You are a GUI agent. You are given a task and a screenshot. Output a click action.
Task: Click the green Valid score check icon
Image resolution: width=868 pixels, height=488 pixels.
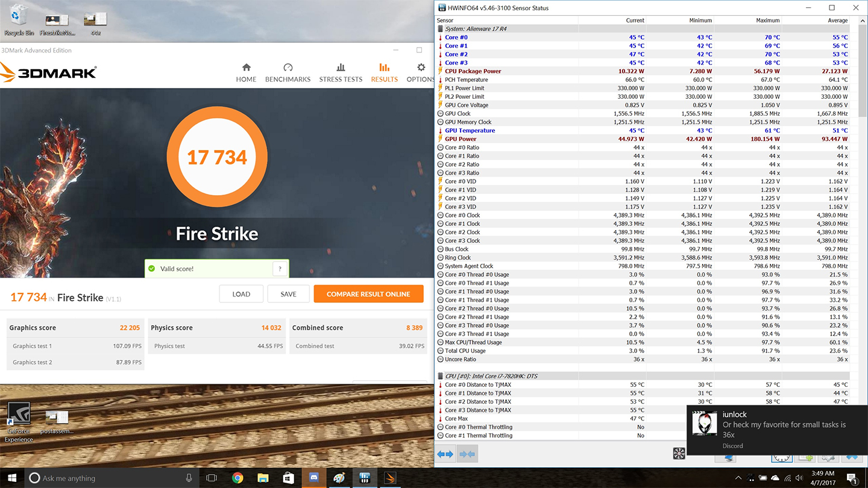point(152,269)
